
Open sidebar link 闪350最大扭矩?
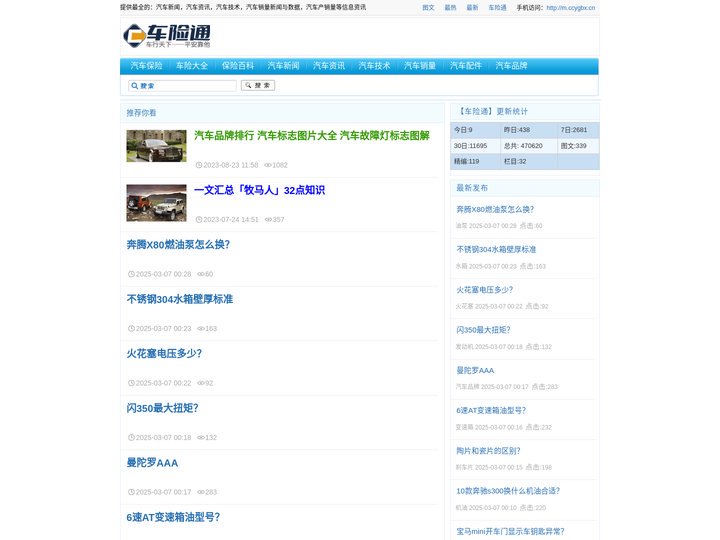[483, 330]
